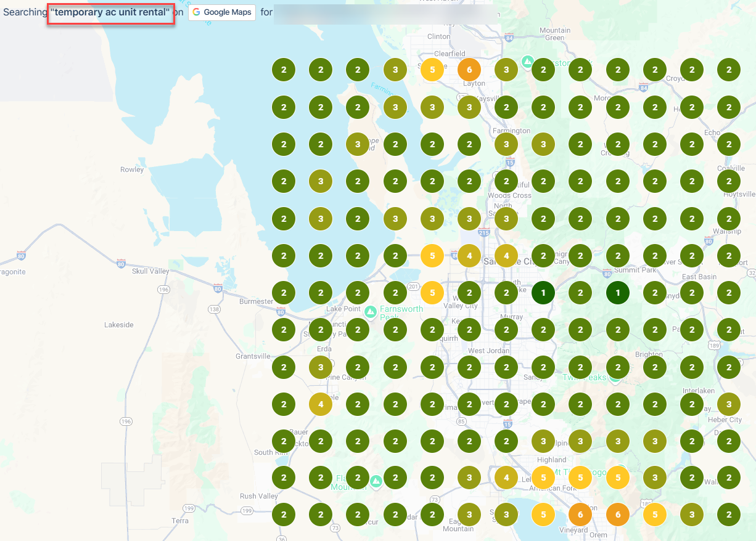Click the yellow 4 marker below Pine Canyon
This screenshot has height=541, width=756.
pyautogui.click(x=321, y=404)
